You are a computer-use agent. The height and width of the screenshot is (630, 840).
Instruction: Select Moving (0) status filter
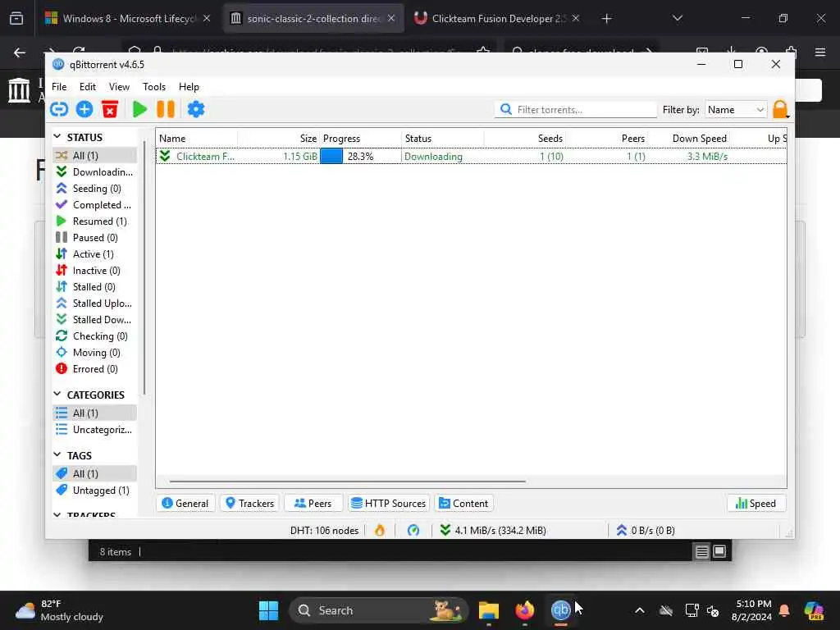pos(95,353)
